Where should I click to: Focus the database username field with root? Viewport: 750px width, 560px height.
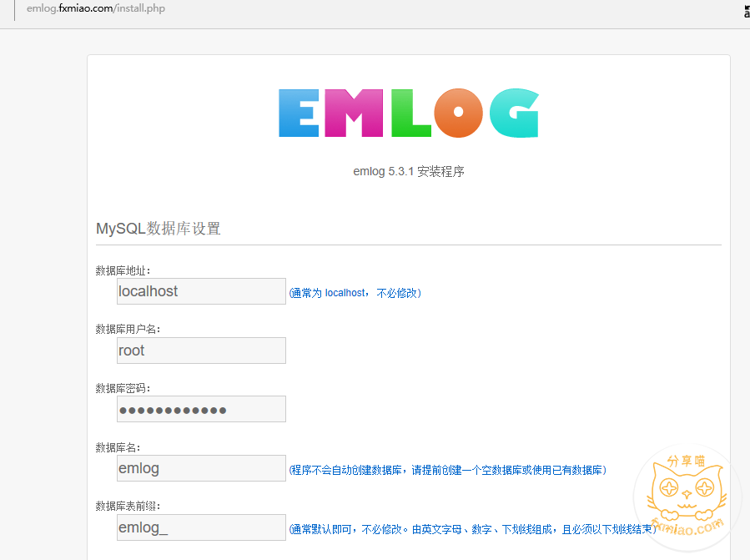click(201, 351)
